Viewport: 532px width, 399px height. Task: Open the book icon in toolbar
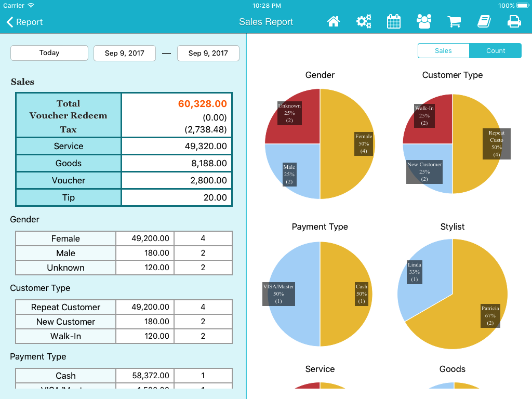(x=484, y=22)
